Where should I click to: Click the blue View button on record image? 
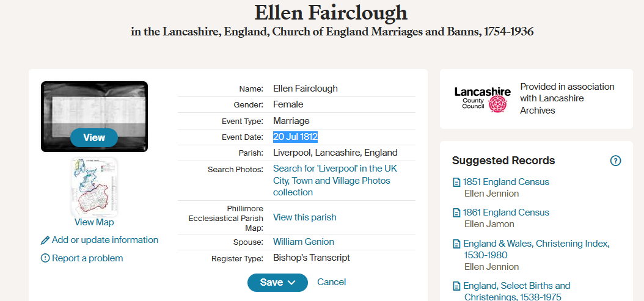tap(94, 137)
